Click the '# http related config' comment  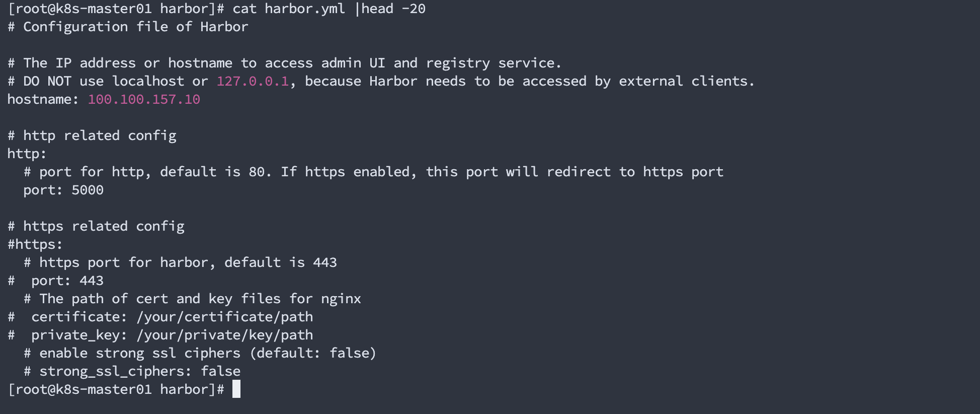tap(92, 135)
